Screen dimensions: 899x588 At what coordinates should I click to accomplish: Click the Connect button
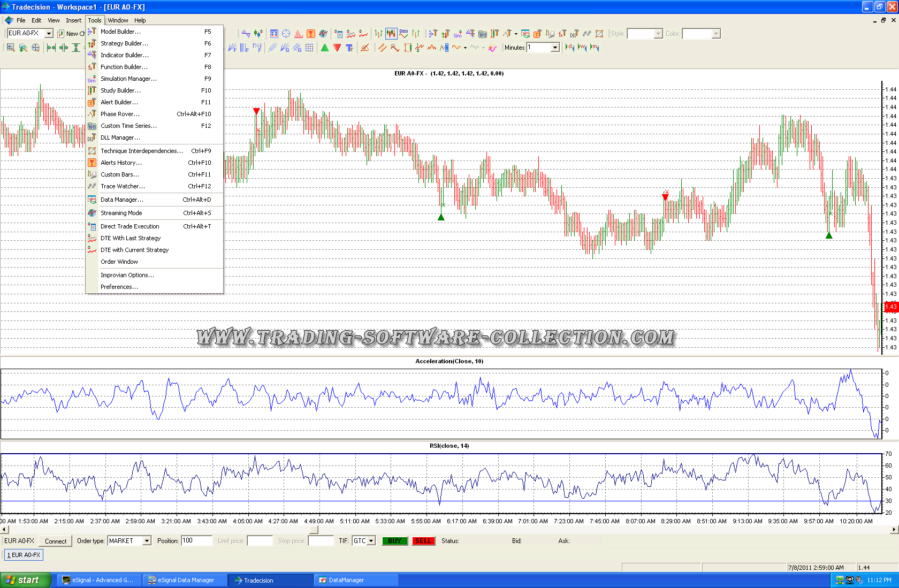(x=56, y=541)
